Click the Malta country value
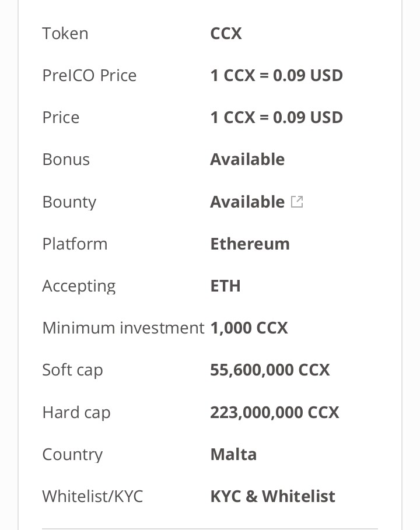The height and width of the screenshot is (530, 420). coord(233,454)
